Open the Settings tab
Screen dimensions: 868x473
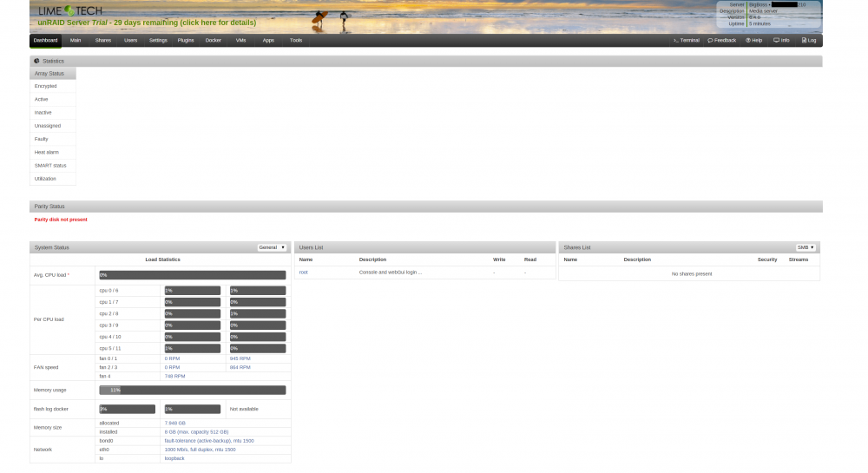(158, 41)
